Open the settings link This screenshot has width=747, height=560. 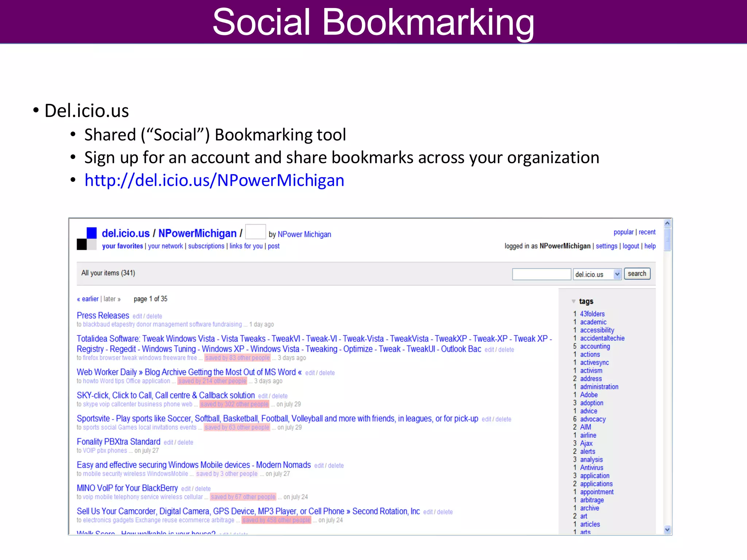tap(606, 246)
